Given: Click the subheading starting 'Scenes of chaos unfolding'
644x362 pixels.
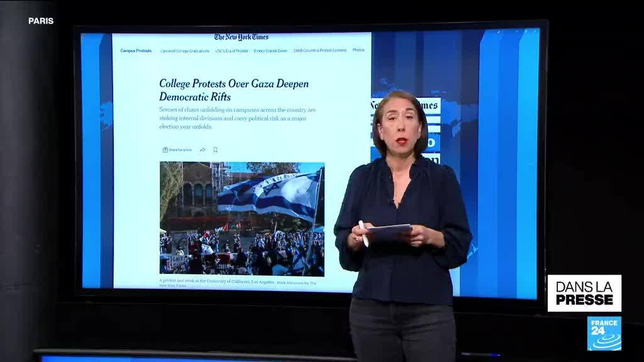Looking at the screenshot, I should pyautogui.click(x=237, y=118).
